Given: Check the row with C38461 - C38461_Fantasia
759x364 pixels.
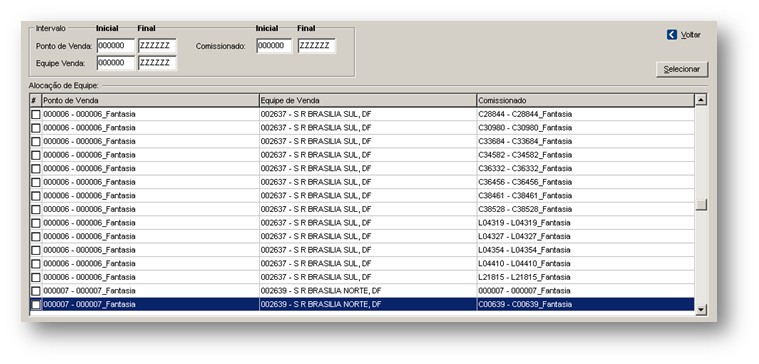Looking at the screenshot, I should pos(36,196).
